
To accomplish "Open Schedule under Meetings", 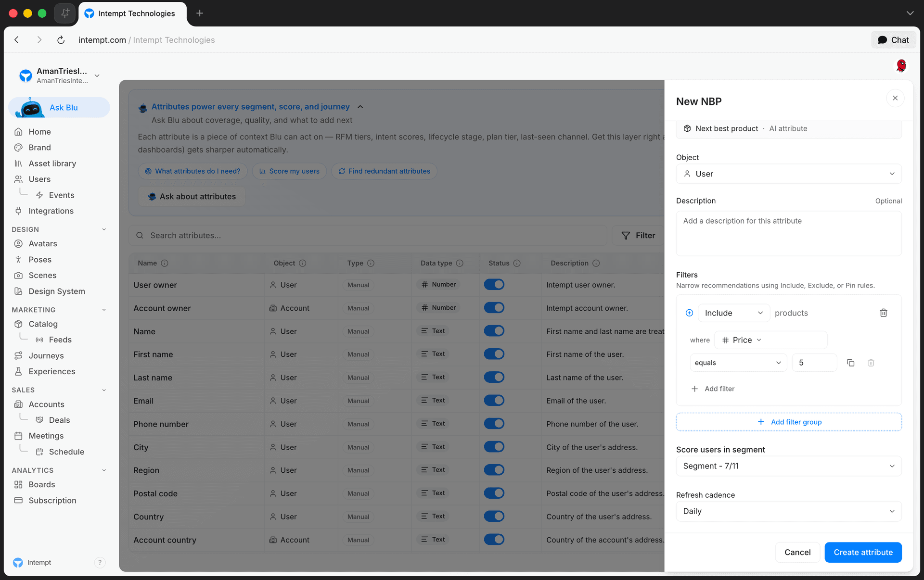I will (x=66, y=452).
